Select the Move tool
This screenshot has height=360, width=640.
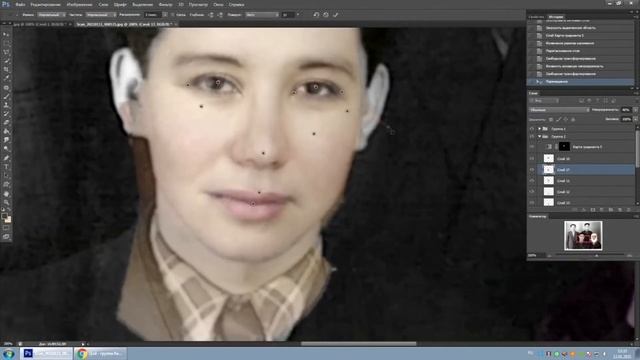[6, 35]
